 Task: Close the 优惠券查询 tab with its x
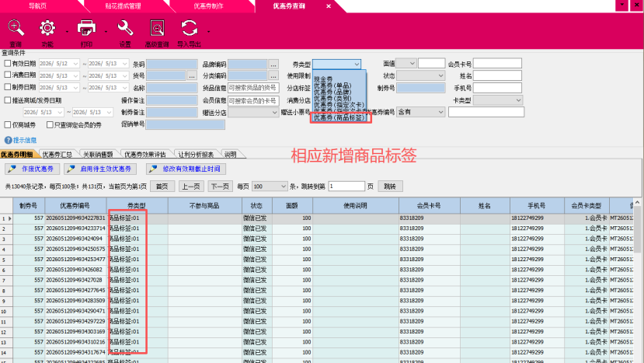click(328, 6)
